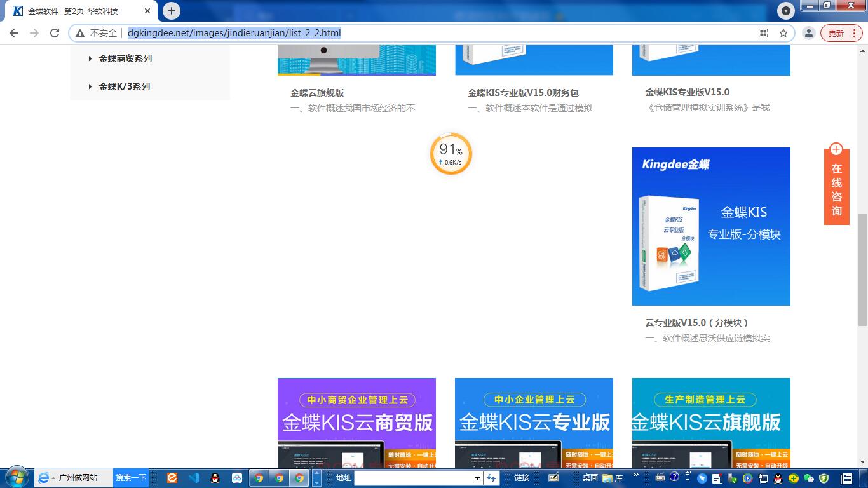Switch to the first Chrome taskbar window
The width and height of the screenshot is (868, 488).
point(259,478)
